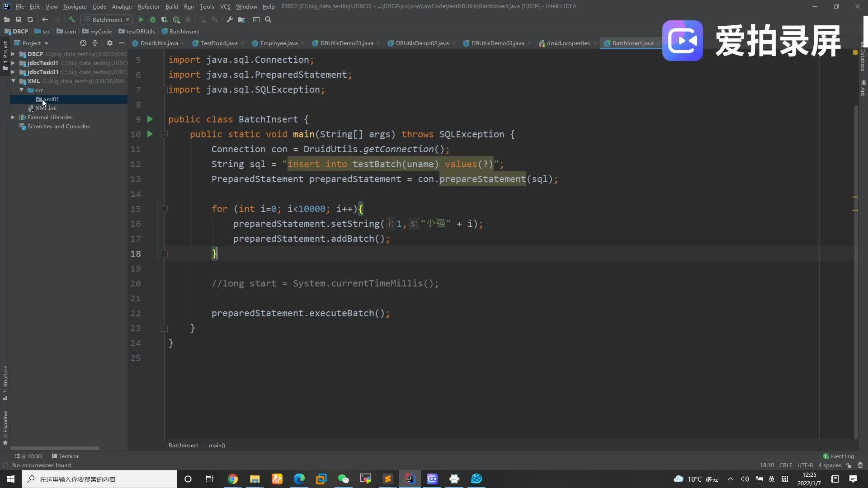Open the Analyze menu
The image size is (868, 488).
point(122,6)
